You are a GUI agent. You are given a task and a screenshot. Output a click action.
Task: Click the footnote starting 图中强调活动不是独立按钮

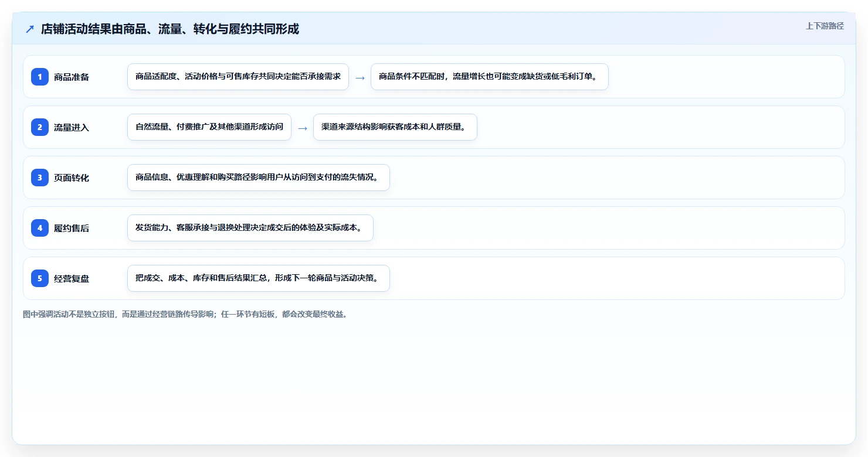[x=185, y=314]
